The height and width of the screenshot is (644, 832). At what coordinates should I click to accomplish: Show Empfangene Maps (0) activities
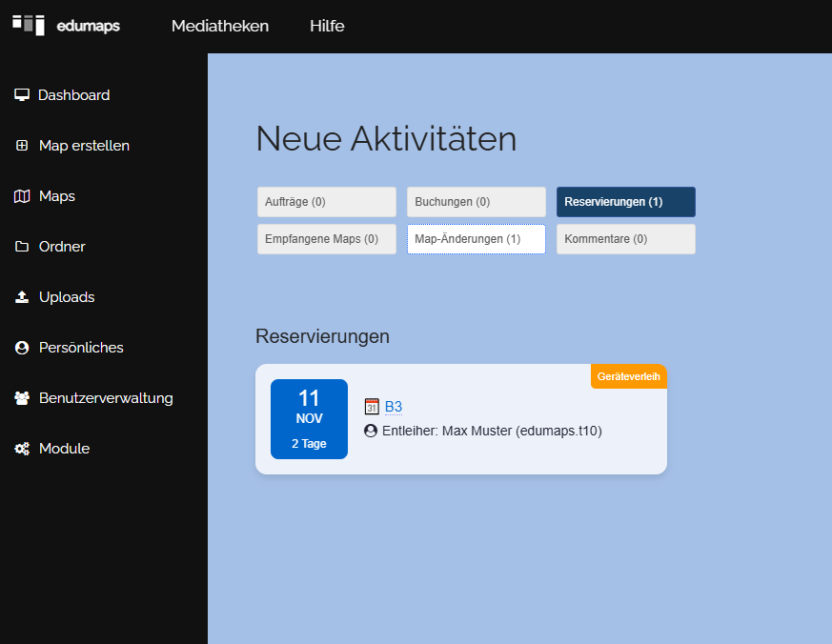tap(326, 239)
